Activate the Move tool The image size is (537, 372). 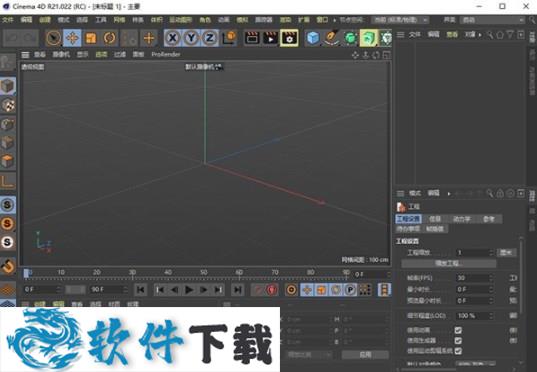[x=72, y=38]
